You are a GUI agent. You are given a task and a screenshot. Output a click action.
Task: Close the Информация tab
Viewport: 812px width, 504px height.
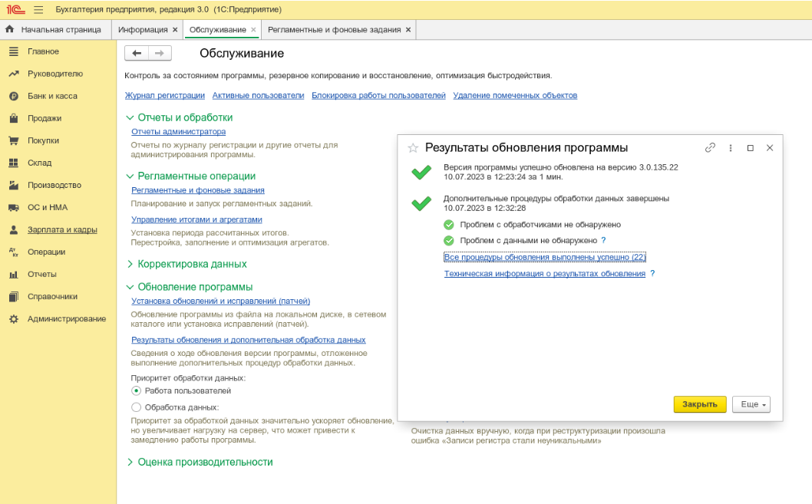click(x=175, y=29)
